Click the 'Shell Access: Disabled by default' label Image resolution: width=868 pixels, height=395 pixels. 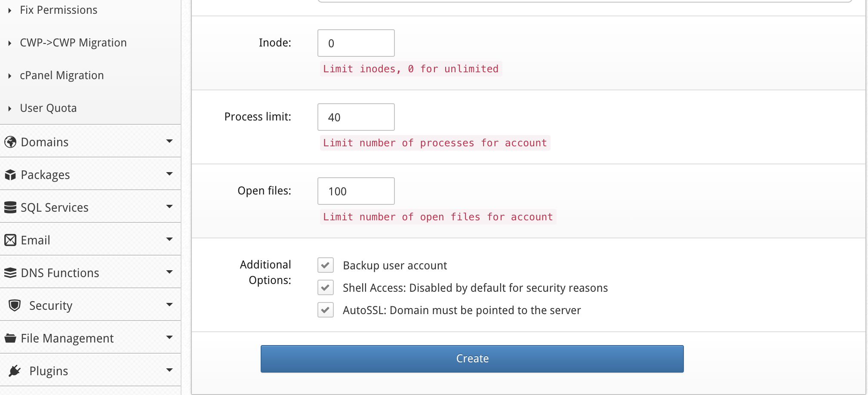pos(475,288)
